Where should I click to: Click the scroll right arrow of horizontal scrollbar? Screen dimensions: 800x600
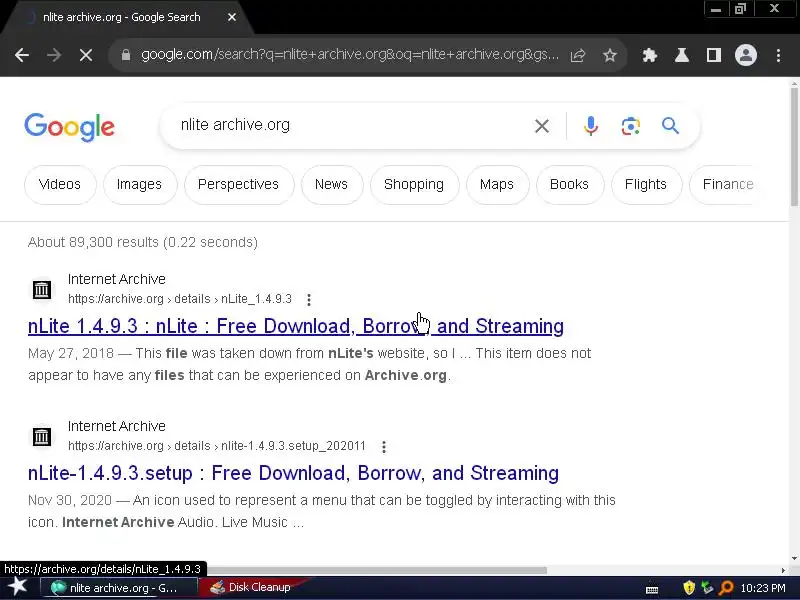pyautogui.click(x=783, y=570)
